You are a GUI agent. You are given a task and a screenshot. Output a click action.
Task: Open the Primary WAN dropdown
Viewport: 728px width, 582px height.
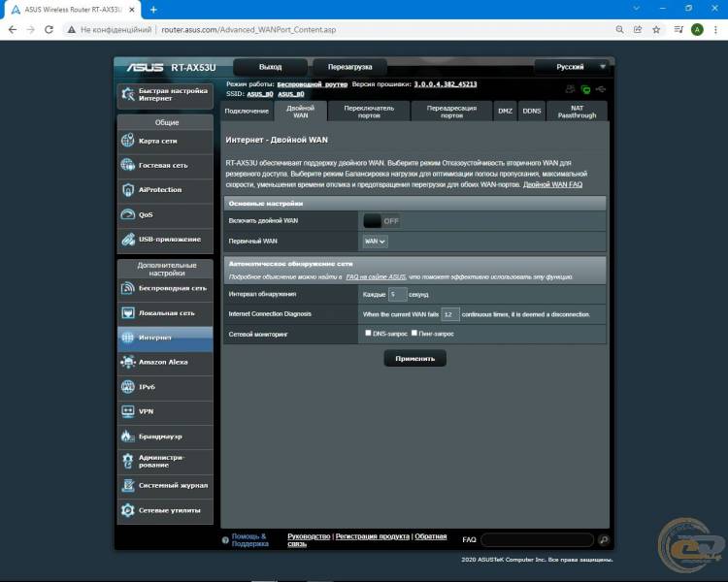[x=375, y=242]
